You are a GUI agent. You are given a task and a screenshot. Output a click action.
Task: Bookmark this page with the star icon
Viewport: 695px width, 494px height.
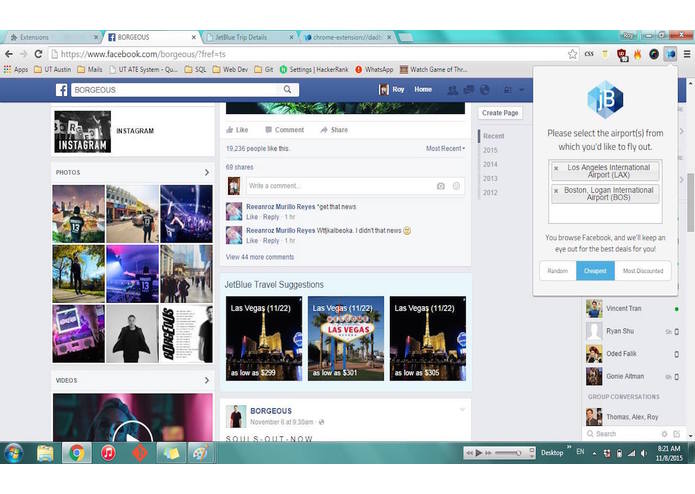(572, 54)
